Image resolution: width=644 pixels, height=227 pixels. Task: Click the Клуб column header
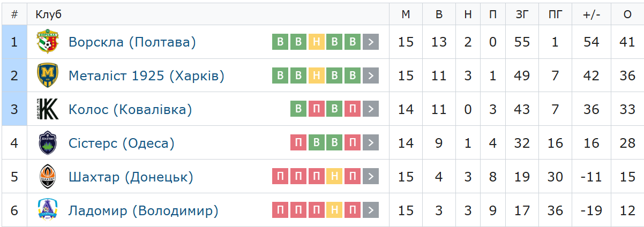click(x=49, y=14)
